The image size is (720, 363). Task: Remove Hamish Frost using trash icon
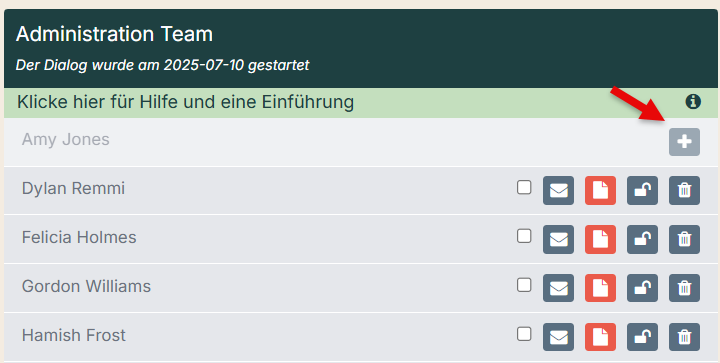[x=684, y=337]
